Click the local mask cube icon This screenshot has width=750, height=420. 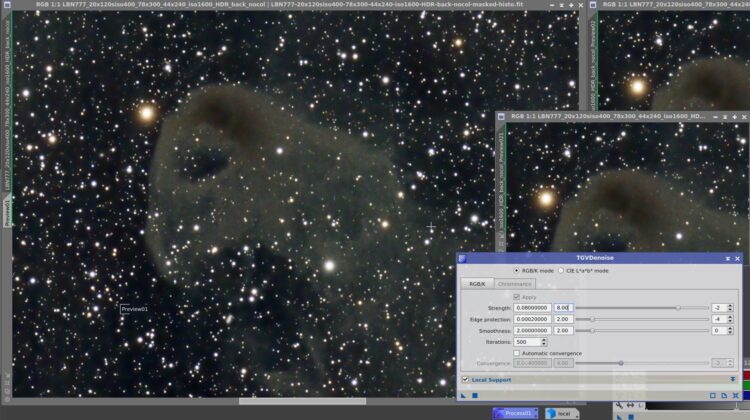(x=551, y=413)
